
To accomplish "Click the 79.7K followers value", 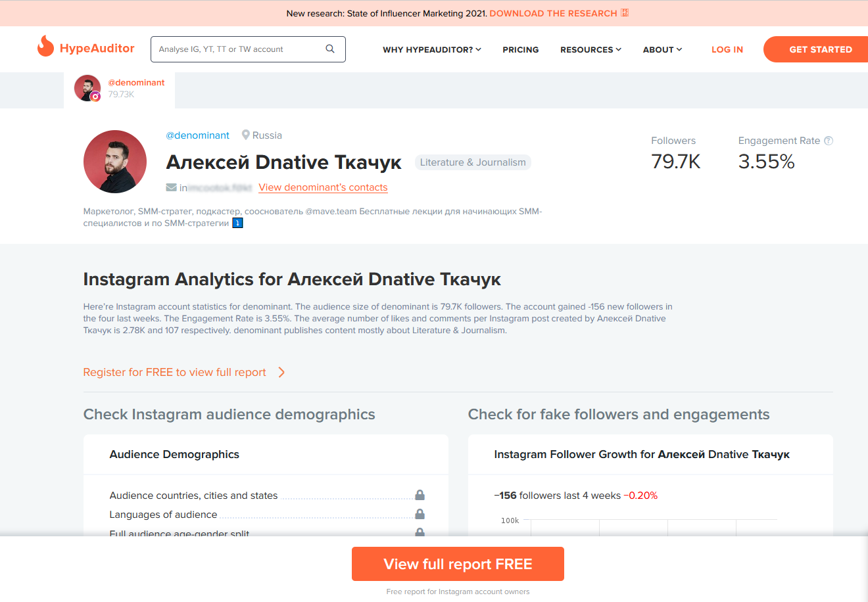I will 676,162.
